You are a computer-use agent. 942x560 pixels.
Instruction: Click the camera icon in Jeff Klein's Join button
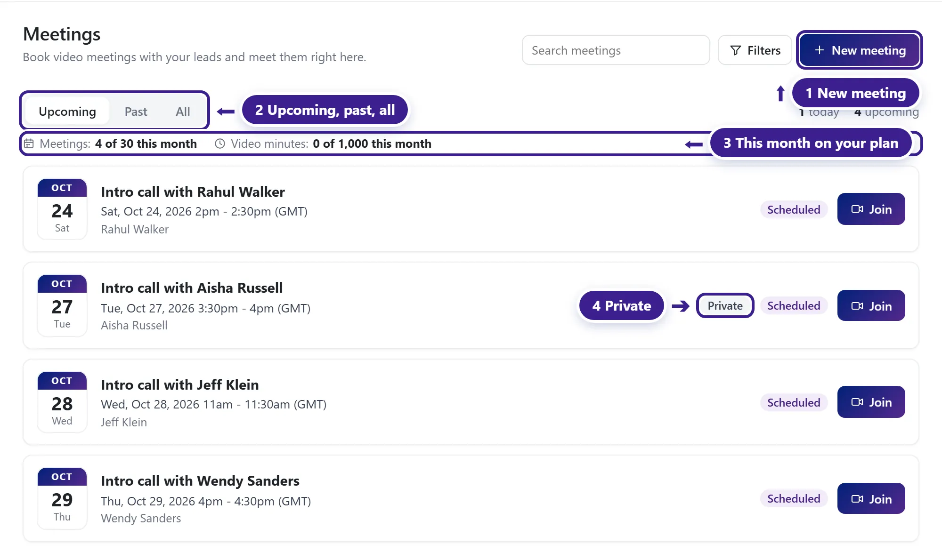click(857, 402)
